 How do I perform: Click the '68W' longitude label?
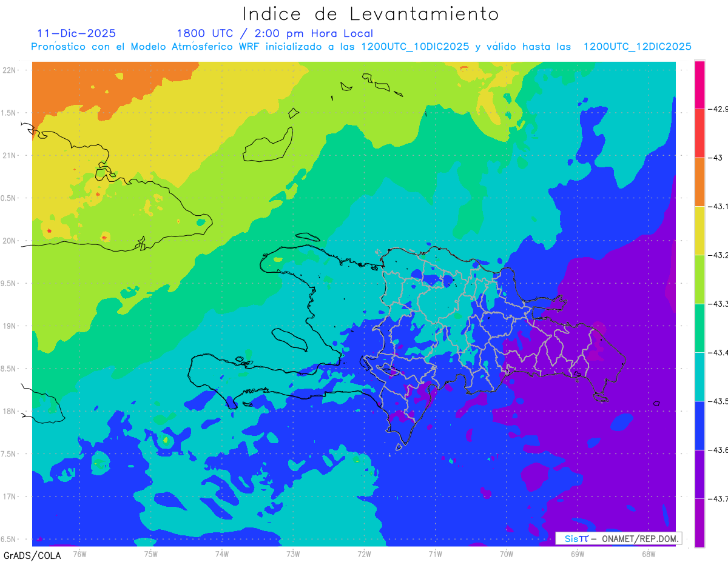tap(648, 553)
